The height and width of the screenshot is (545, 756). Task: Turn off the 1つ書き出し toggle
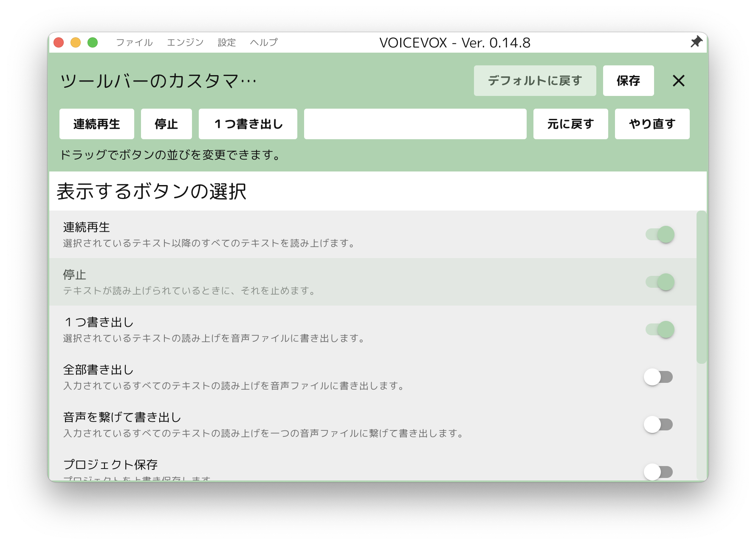coord(660,329)
